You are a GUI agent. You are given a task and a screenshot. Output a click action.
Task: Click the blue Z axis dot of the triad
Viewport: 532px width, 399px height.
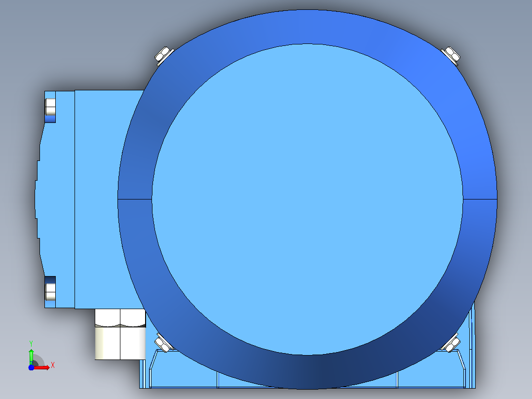click(x=31, y=367)
